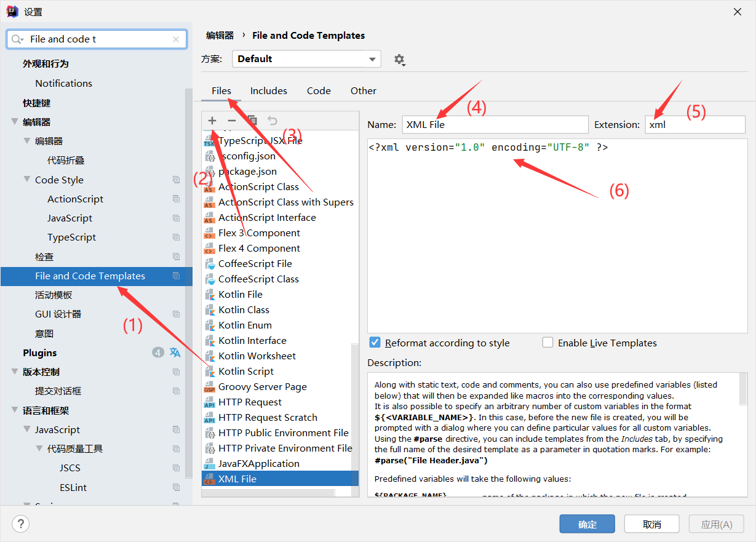Collapse the 语言和框架 node
This screenshot has width=756, height=542.
[x=15, y=410]
